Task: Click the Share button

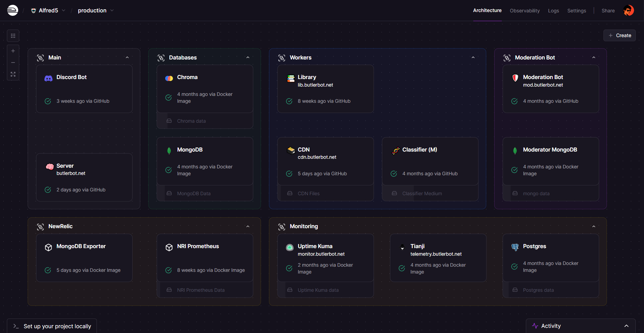Action: (608, 11)
